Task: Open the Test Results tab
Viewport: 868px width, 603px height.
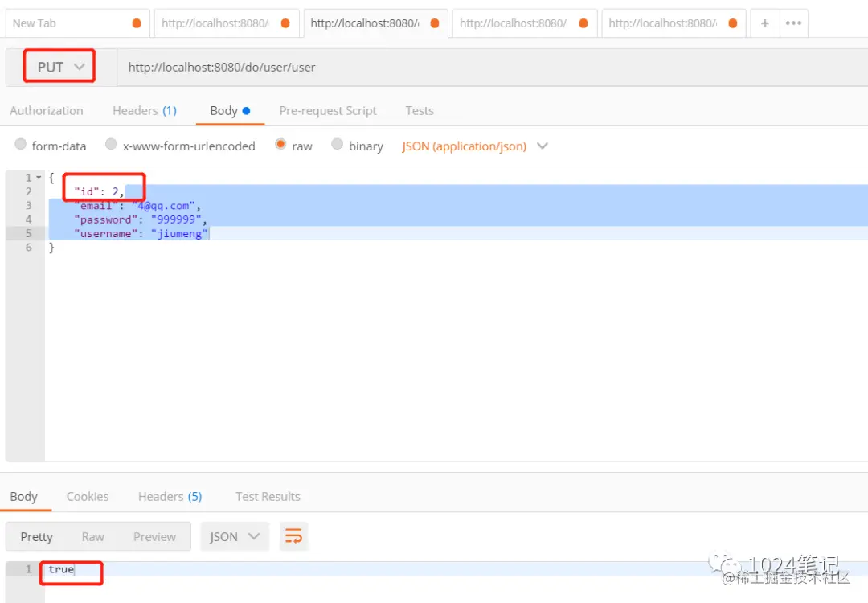Action: coord(268,497)
